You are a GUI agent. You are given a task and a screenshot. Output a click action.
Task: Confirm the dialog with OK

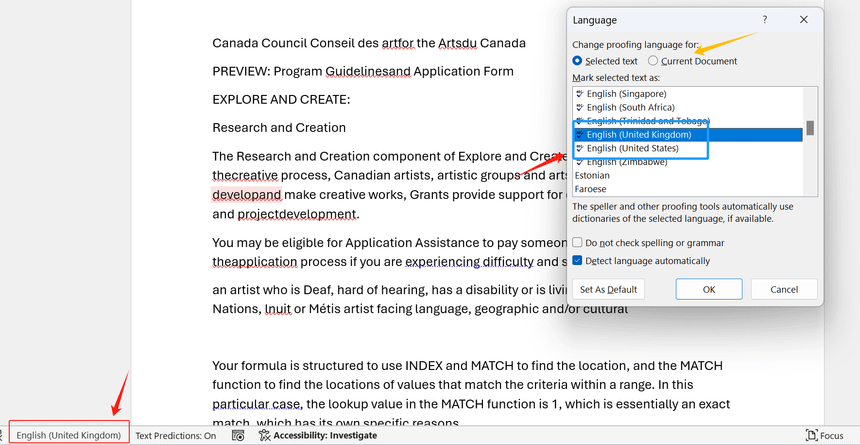click(x=708, y=290)
